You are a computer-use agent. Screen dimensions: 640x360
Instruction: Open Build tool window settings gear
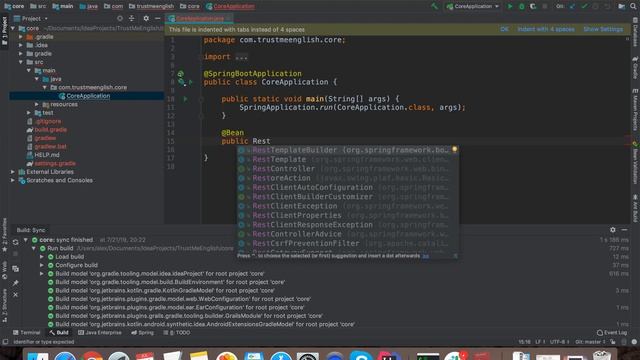point(613,230)
